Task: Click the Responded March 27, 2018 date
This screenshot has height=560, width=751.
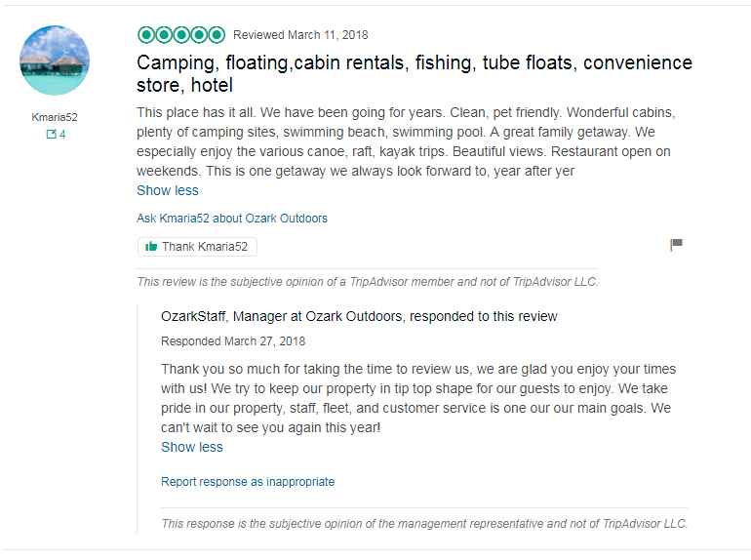Action: pos(233,341)
